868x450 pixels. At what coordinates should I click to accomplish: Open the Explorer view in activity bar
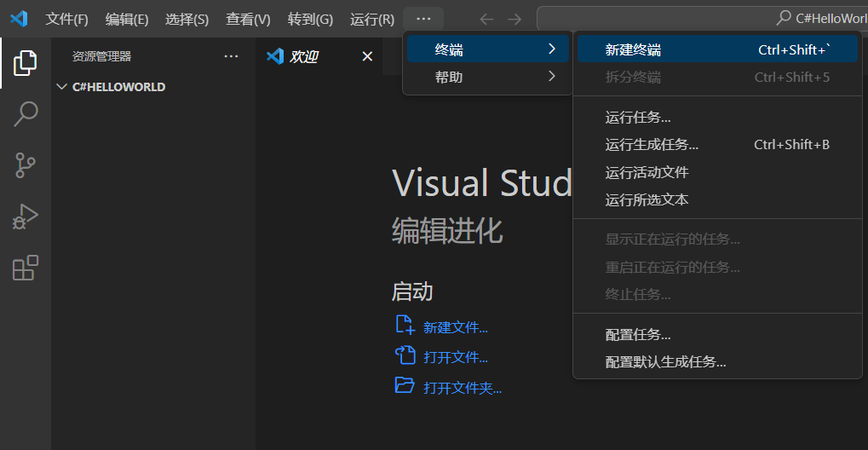click(x=26, y=63)
